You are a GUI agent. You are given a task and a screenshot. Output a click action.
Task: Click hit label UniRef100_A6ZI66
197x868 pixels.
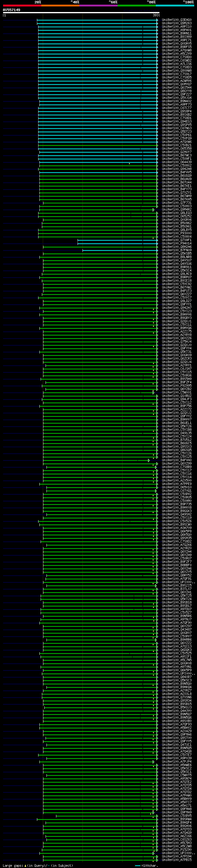coord(177,836)
